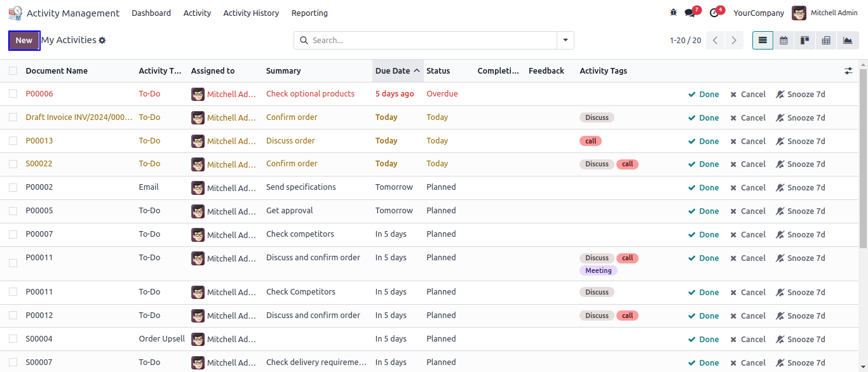The image size is (868, 372).
Task: Toggle the select-all header checkbox
Action: [x=13, y=71]
